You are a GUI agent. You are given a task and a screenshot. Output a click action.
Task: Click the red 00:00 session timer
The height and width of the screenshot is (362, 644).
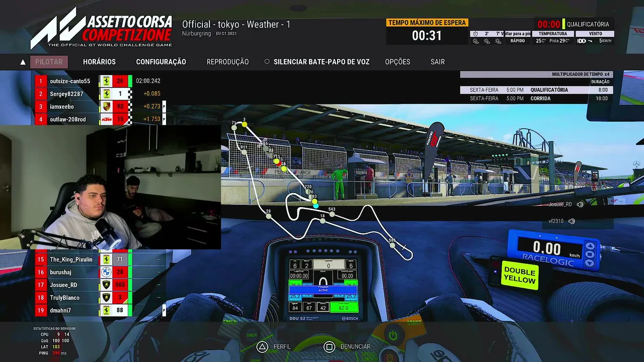(549, 24)
